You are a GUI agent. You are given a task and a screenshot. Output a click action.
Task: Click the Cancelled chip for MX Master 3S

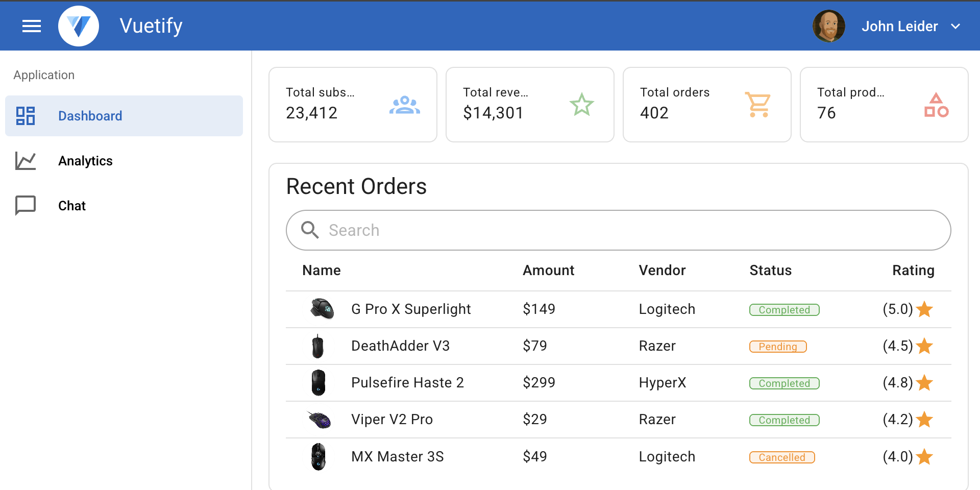point(782,457)
